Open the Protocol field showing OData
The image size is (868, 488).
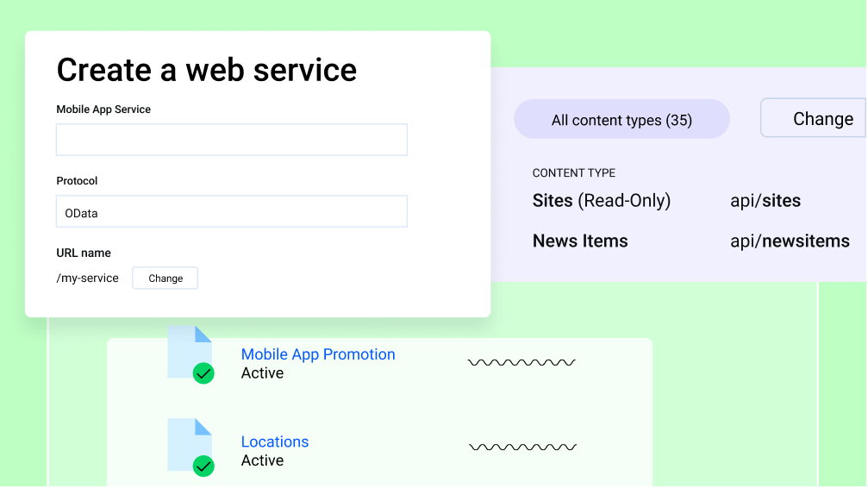point(231,211)
